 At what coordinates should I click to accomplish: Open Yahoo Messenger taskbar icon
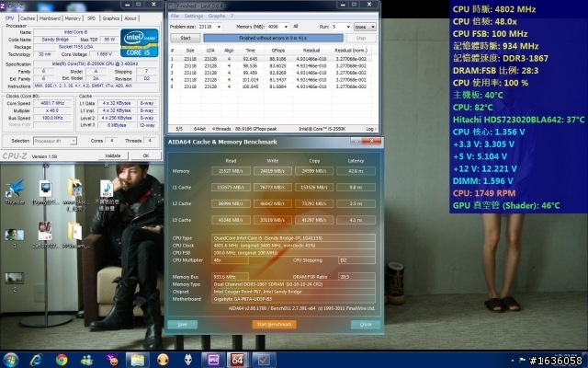point(112,360)
